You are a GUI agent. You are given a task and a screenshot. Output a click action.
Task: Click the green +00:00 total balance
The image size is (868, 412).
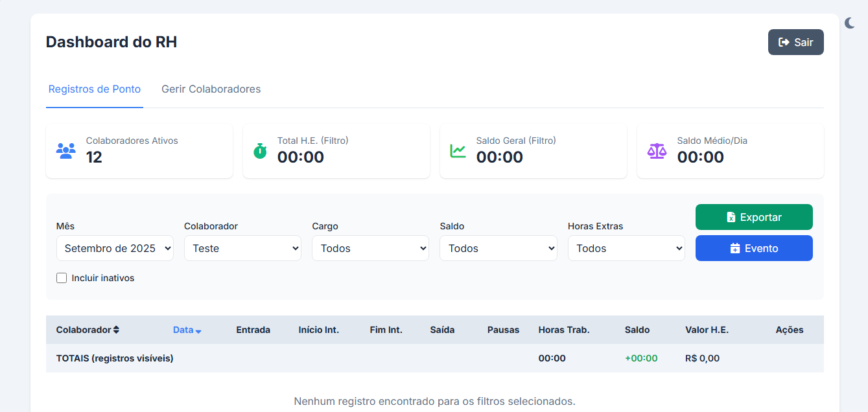tap(641, 358)
